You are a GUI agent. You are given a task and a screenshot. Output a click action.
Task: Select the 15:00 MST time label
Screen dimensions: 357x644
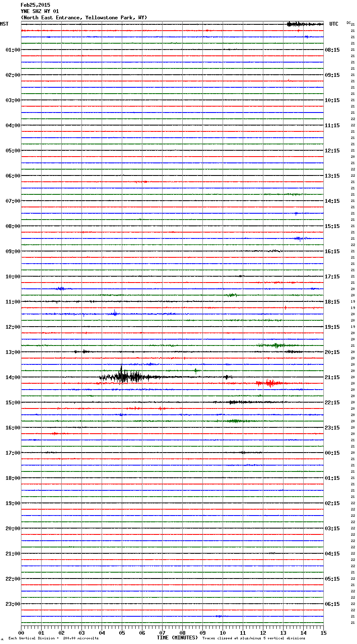(13, 403)
